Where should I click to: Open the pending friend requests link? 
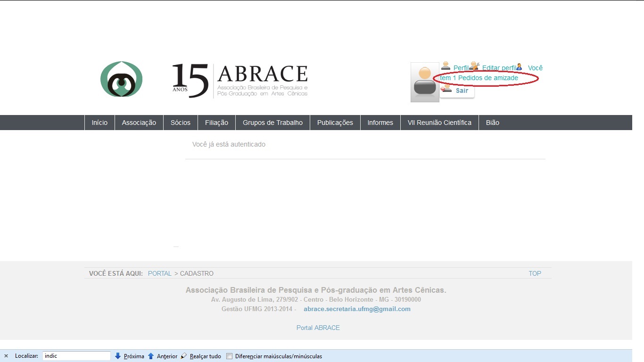[x=479, y=78]
